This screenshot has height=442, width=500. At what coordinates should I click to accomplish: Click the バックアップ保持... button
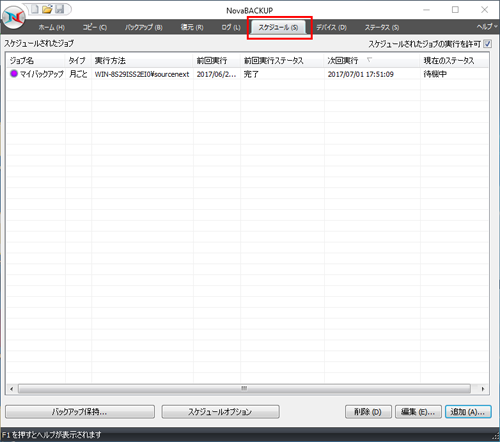[x=80, y=412]
